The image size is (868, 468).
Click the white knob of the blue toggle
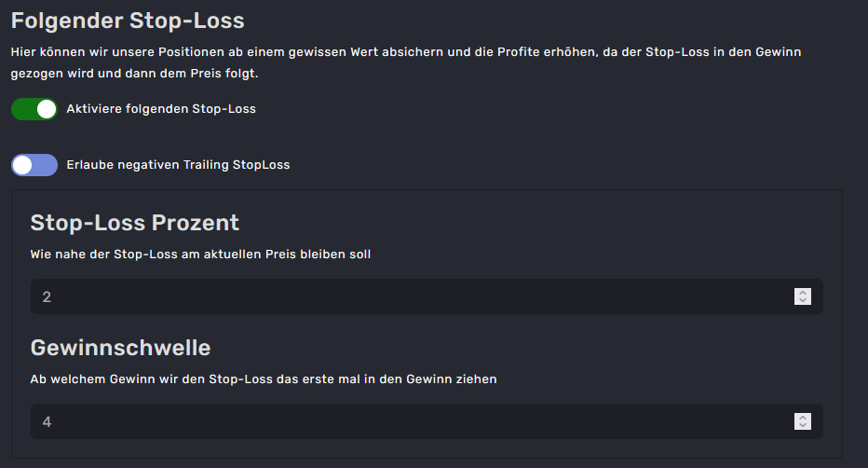coord(23,165)
